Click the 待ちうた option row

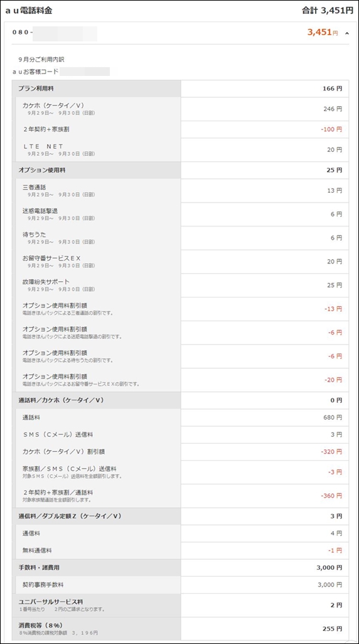[180, 238]
